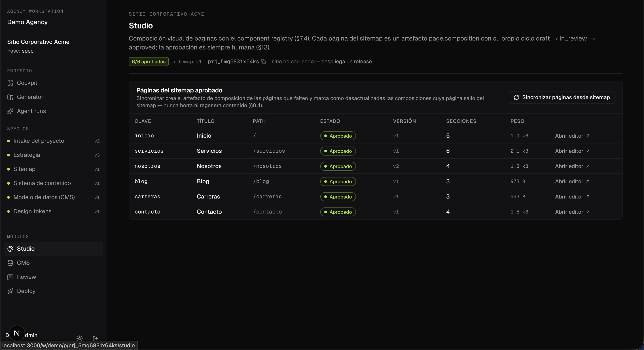Click the 6/6 aprobadas badge
This screenshot has height=350, width=644.
[148, 62]
